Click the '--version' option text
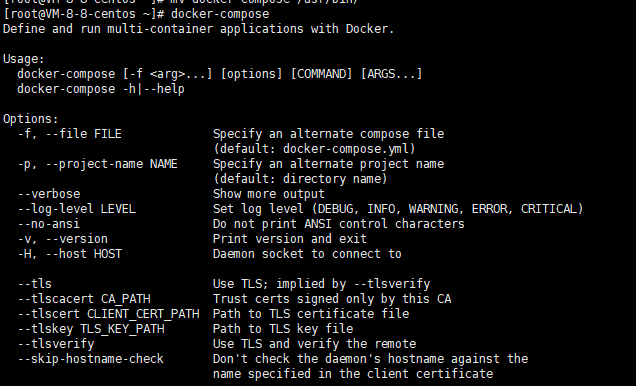The width and height of the screenshot is (636, 386). tap(77, 239)
